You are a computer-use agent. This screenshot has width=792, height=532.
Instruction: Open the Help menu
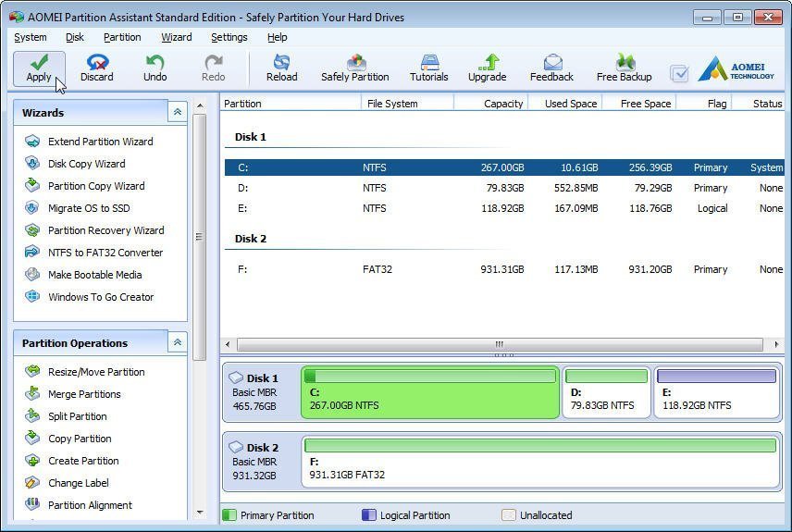[x=278, y=37]
